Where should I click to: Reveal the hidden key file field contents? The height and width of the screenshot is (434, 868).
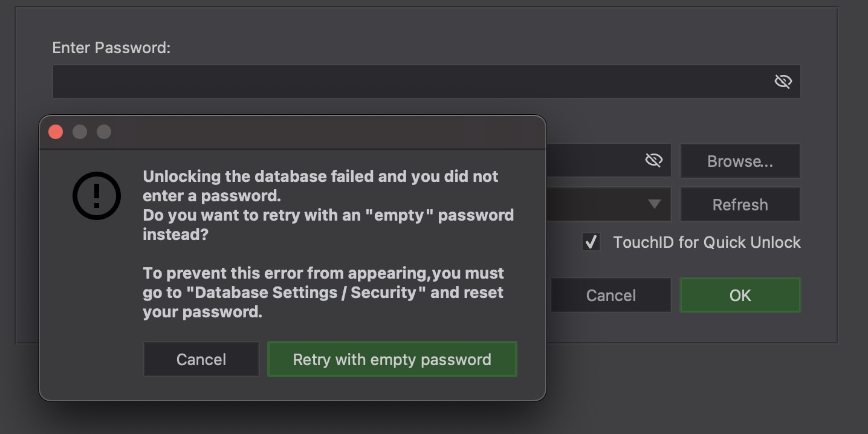tap(653, 160)
